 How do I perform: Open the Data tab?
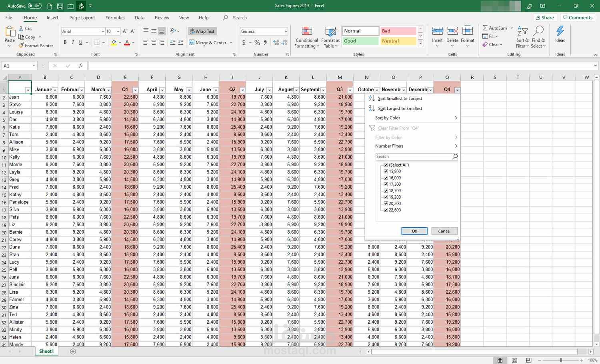(140, 18)
